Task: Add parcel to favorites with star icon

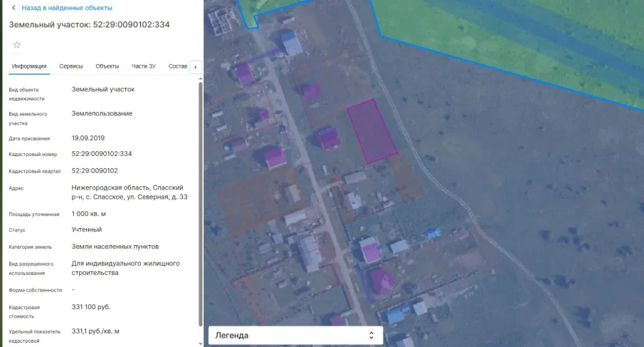Action: [17, 45]
